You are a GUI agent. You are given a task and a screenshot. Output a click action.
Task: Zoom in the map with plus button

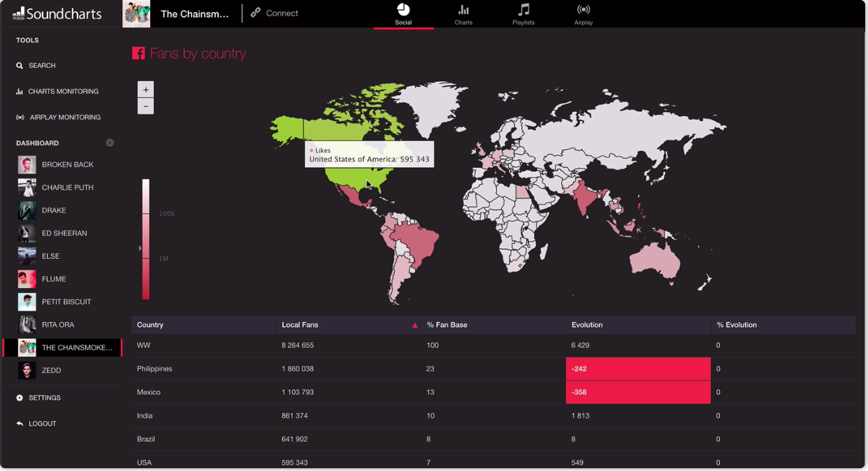pyautogui.click(x=145, y=89)
